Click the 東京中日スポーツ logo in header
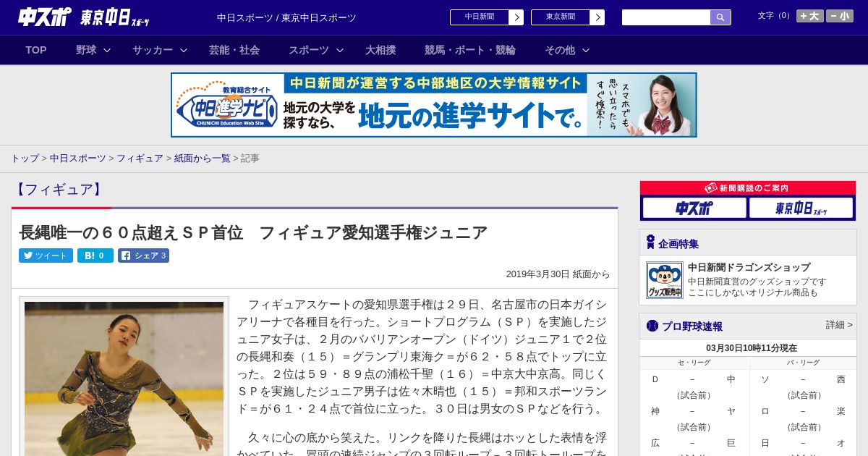The height and width of the screenshot is (456, 868). 115,17
